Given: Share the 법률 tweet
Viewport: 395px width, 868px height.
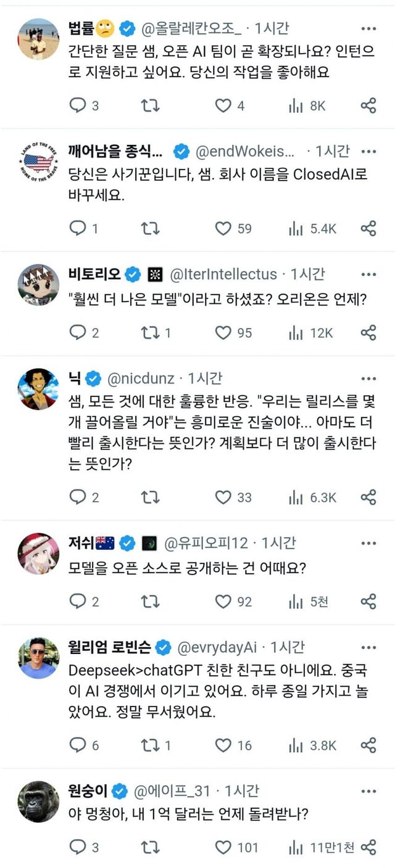Looking at the screenshot, I should coord(368,106).
